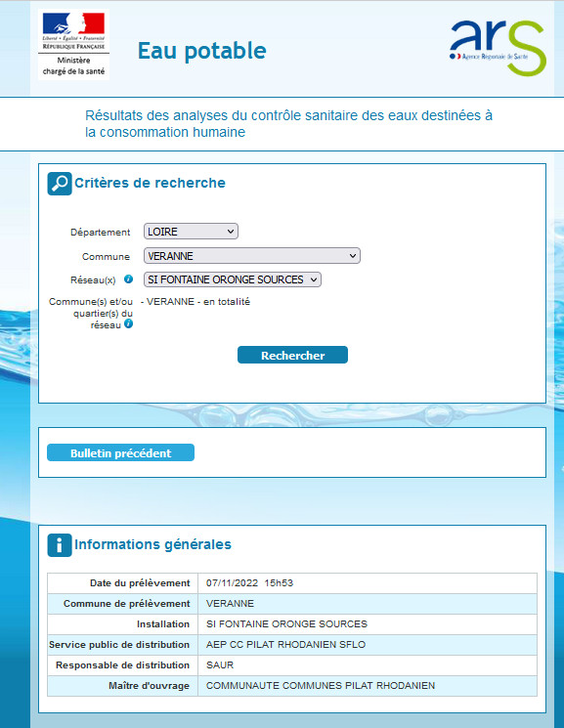Click the magnifying glass search criteria icon
Viewport: 564px width, 728px height.
tap(60, 184)
